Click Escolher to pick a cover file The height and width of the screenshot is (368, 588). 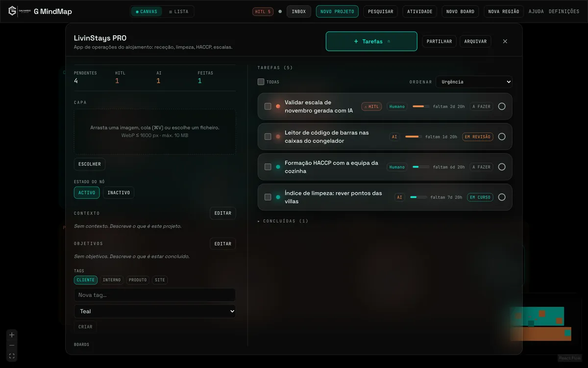[x=90, y=164]
